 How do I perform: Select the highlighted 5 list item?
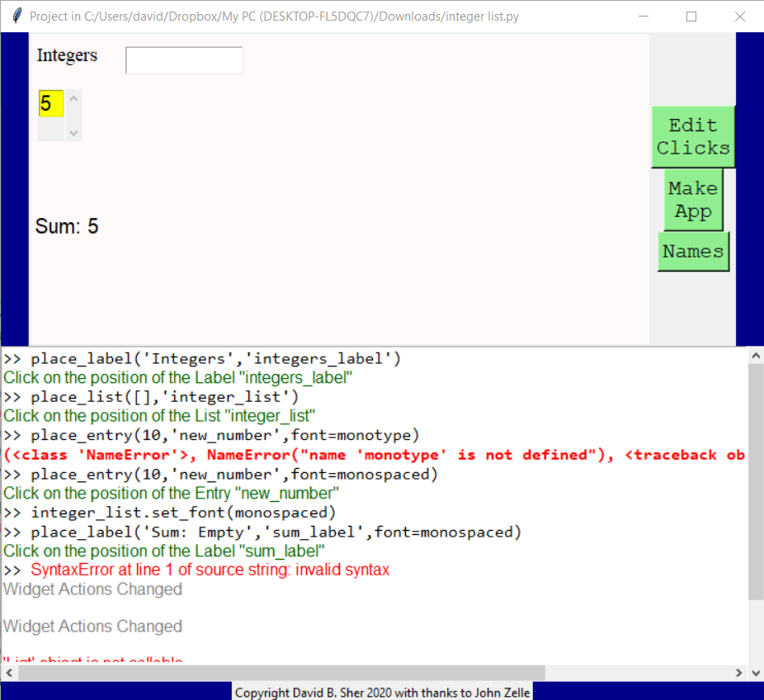pos(51,103)
